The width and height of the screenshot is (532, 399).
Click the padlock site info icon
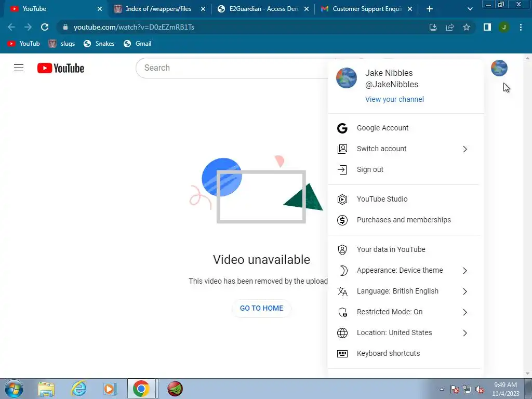[x=65, y=27]
